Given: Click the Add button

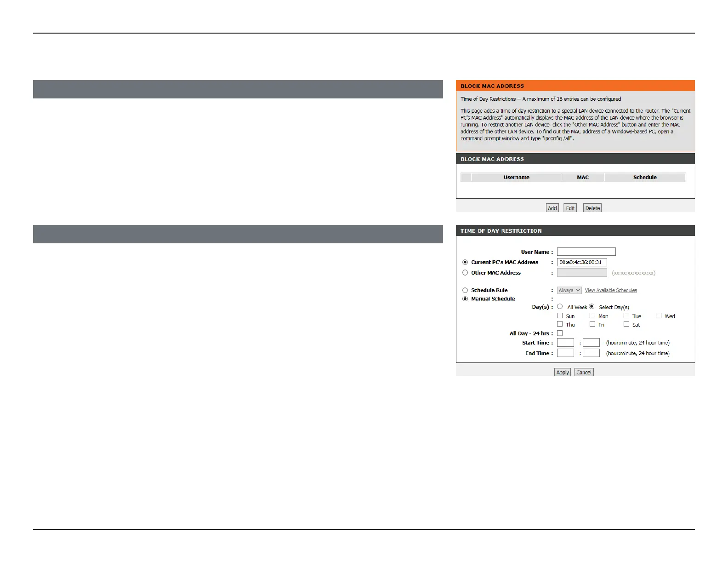Looking at the screenshot, I should [x=552, y=208].
